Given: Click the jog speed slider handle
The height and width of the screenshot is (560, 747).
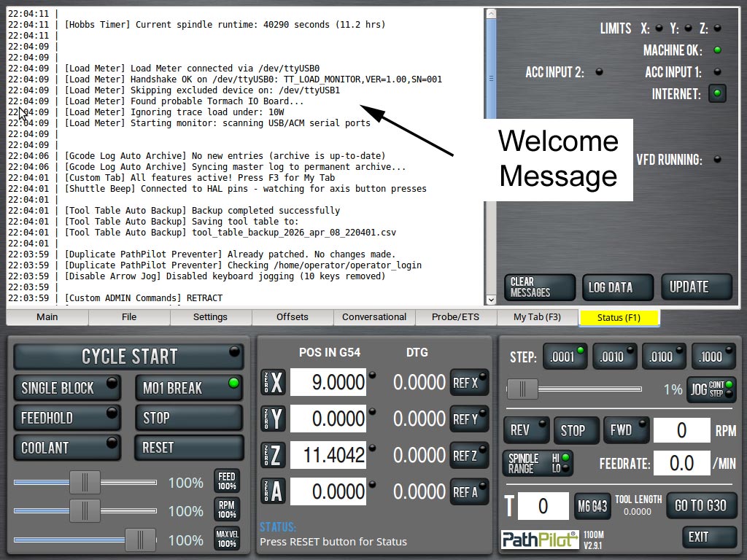Looking at the screenshot, I should 522,389.
